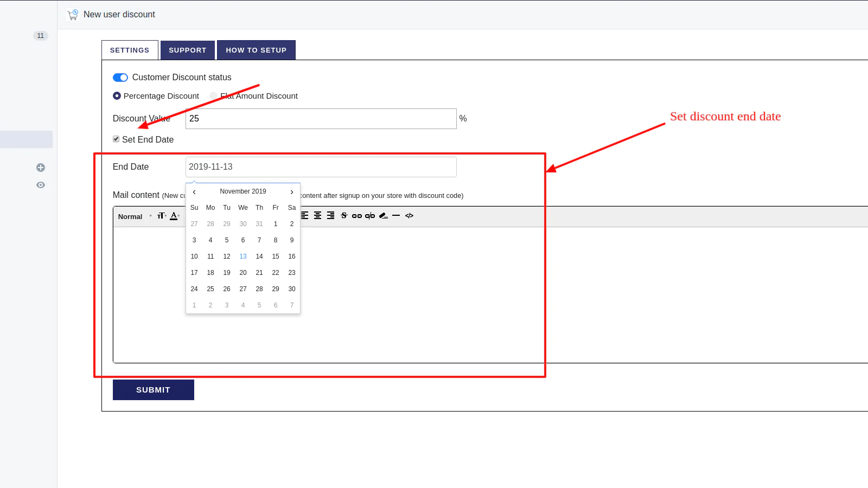The image size is (868, 488).
Task: Go to previous month in calendar
Action: [194, 192]
